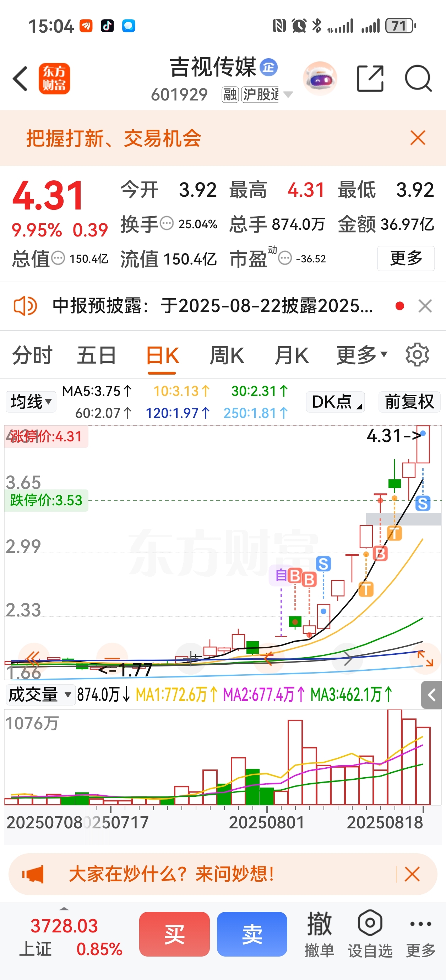Tap the S marker on the latest candle
The height and width of the screenshot is (980, 446).
click(423, 503)
